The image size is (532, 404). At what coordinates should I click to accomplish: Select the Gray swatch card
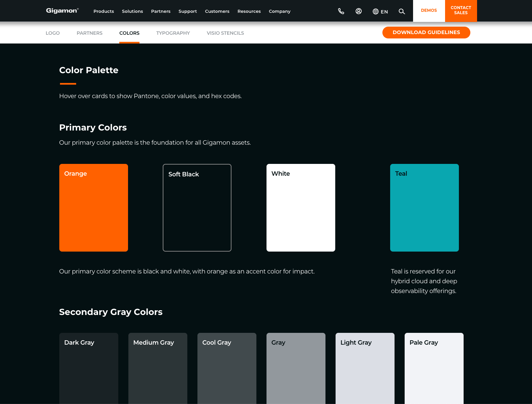[x=296, y=368]
